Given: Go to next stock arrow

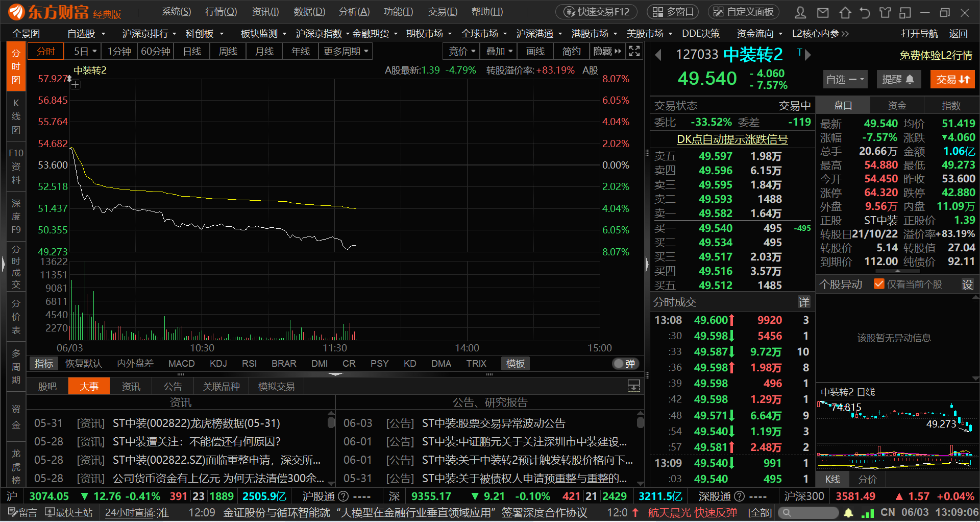Looking at the screenshot, I should click(807, 55).
